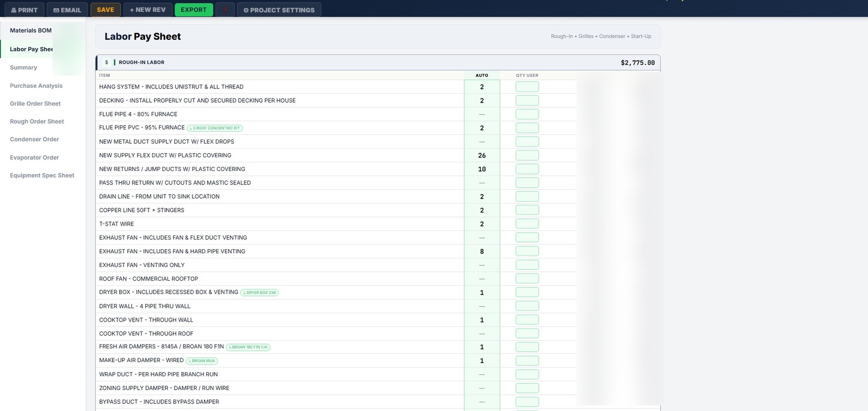Click the qty user field for Hang System
This screenshot has width=868, height=411.
pyautogui.click(x=527, y=87)
